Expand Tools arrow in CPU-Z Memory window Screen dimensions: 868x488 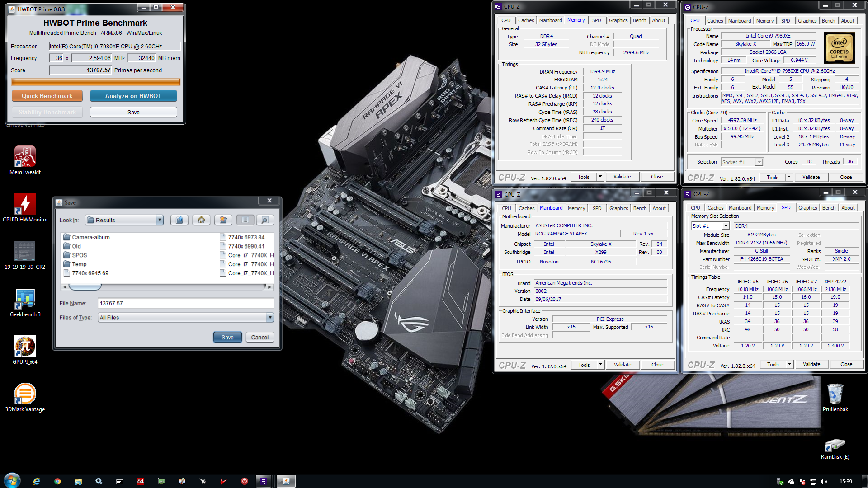point(600,177)
